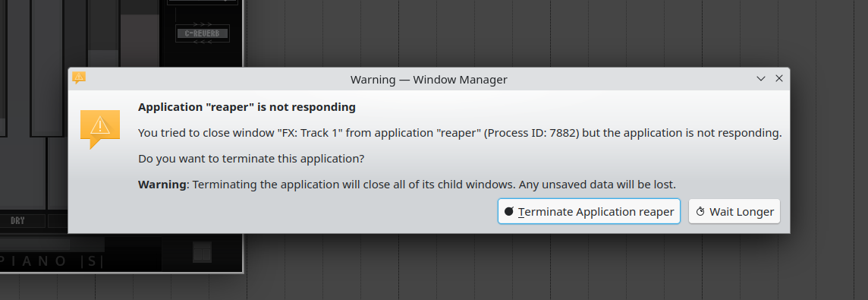Close the Warning dialog with the X
Viewport: 868px width, 300px height.
(779, 79)
